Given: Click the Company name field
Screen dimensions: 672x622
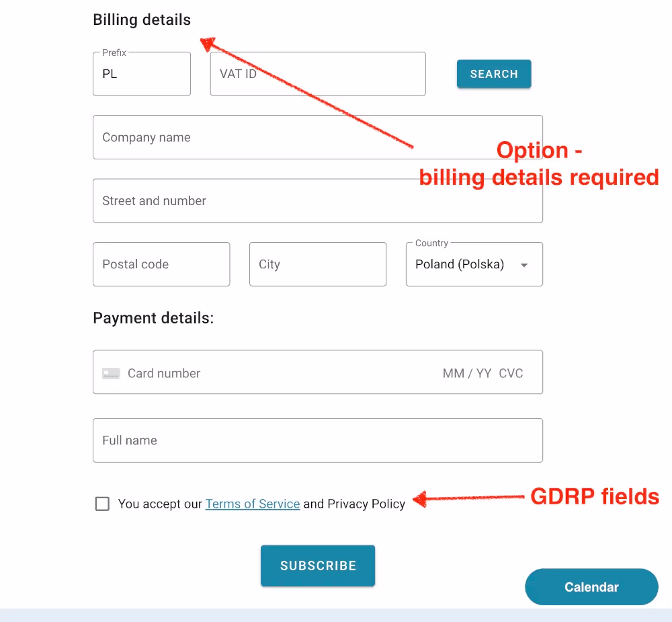Looking at the screenshot, I should [x=317, y=137].
